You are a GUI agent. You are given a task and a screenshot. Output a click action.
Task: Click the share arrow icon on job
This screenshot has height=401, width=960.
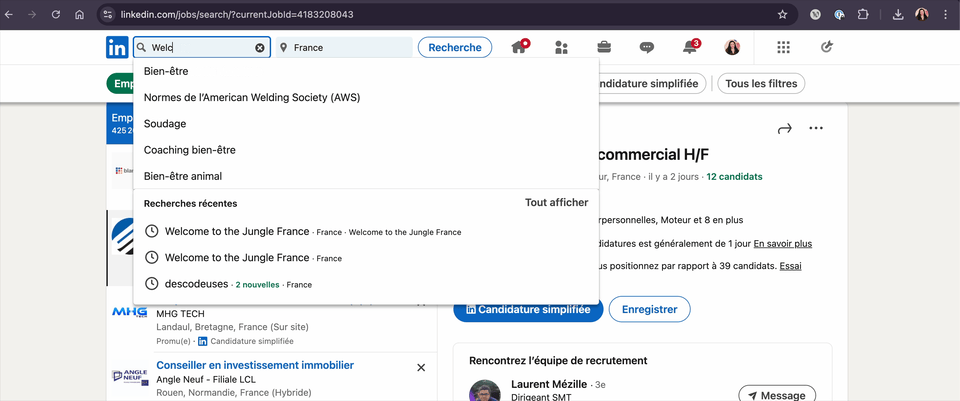pyautogui.click(x=784, y=128)
